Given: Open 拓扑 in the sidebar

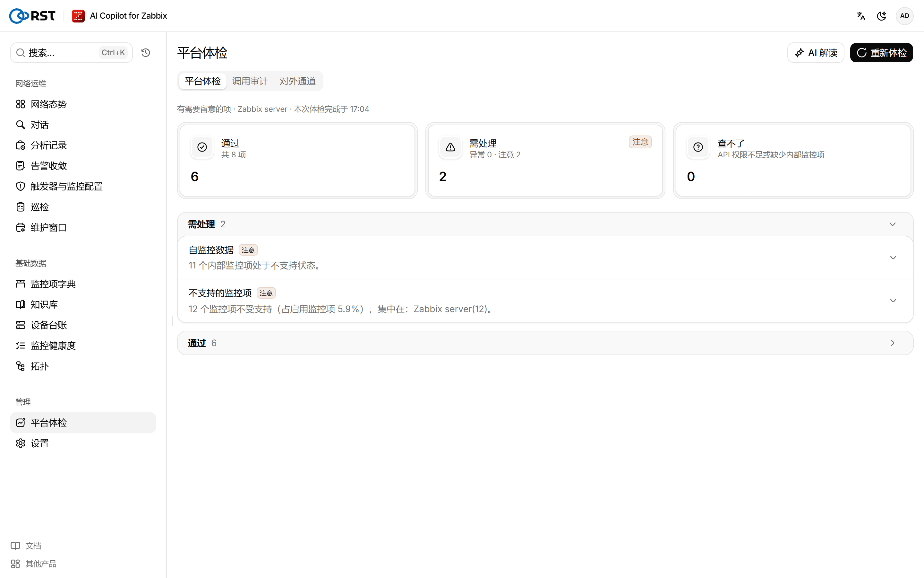Looking at the screenshot, I should pyautogui.click(x=83, y=366).
